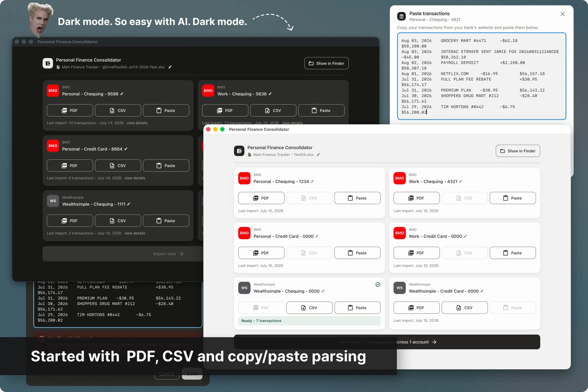Viewport: 588px width, 392px height.
Task: Choose CSV for Wealthsimple - Chequing - 0000
Action: [309, 308]
